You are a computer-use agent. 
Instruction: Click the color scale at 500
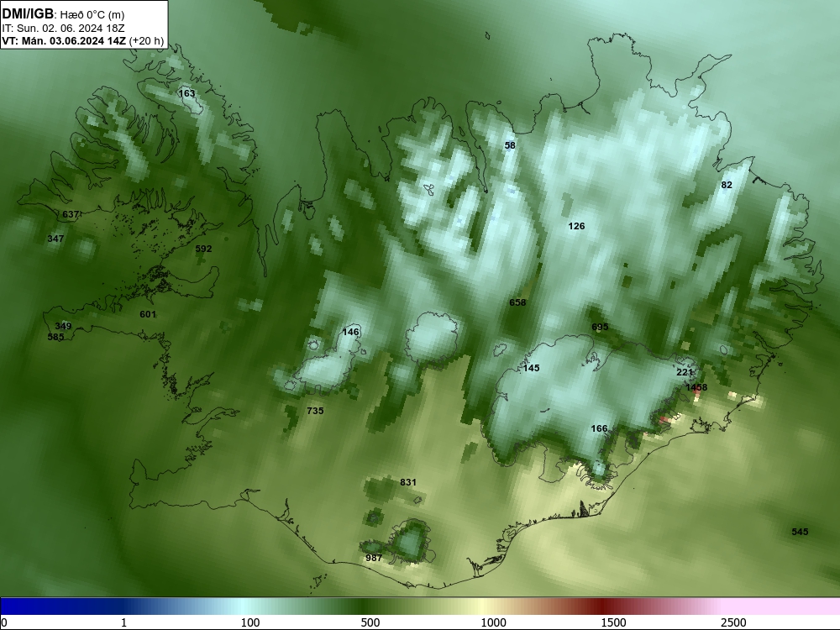[x=370, y=622]
